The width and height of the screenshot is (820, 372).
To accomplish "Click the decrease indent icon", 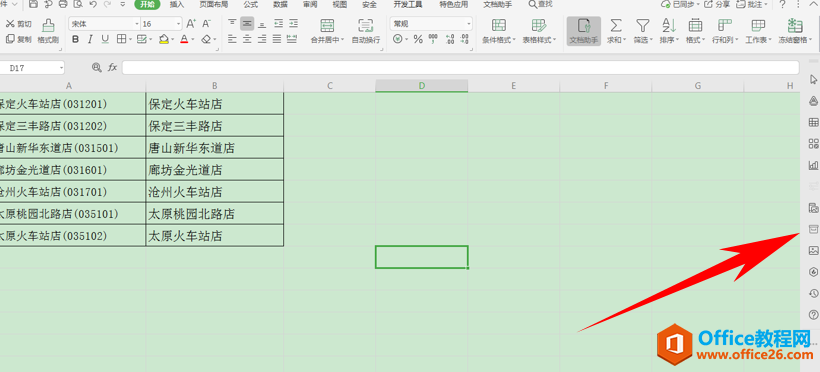I will click(x=278, y=24).
